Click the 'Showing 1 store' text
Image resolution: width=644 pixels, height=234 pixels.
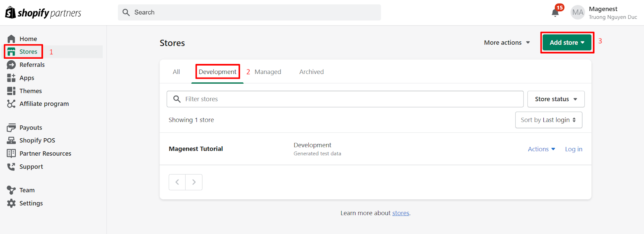(x=191, y=120)
